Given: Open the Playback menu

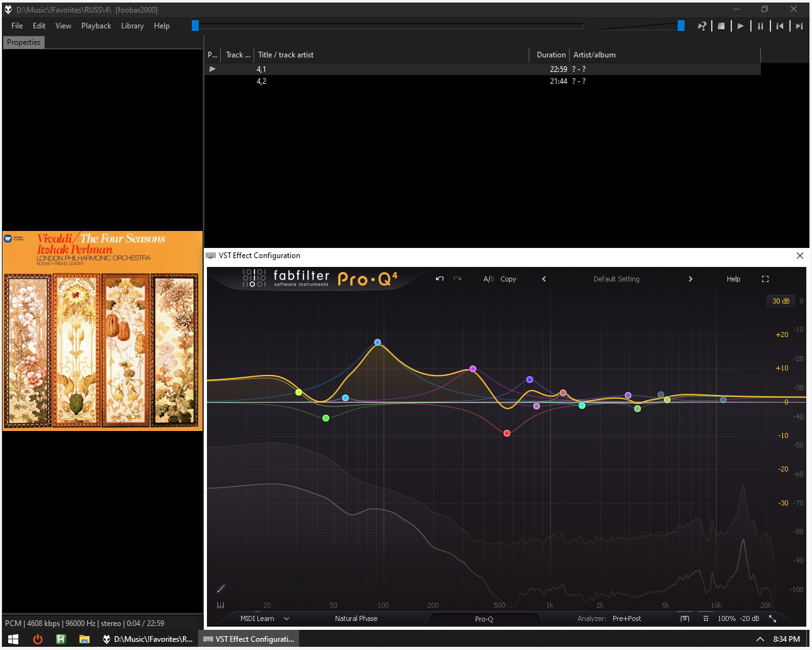Looking at the screenshot, I should coord(96,26).
